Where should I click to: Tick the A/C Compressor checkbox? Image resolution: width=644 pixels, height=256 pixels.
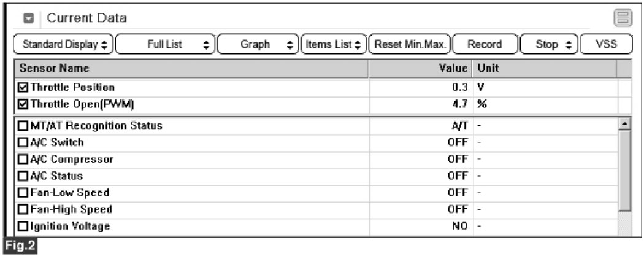click(x=24, y=159)
